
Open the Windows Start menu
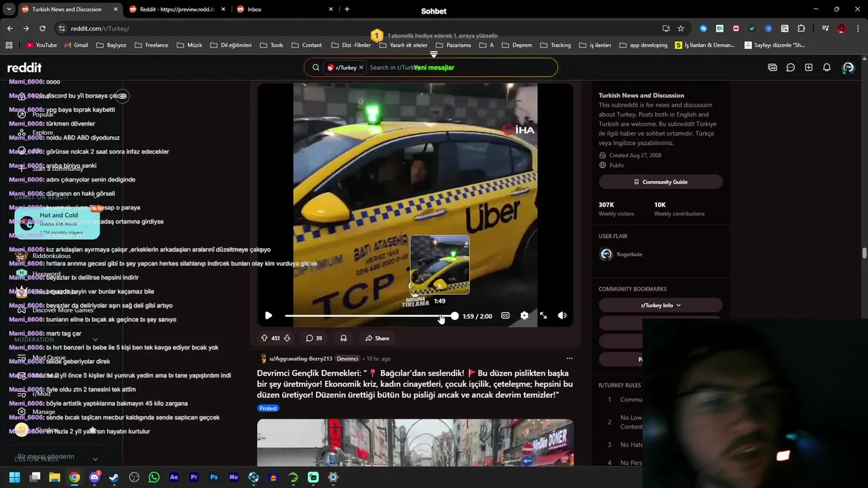click(14, 477)
